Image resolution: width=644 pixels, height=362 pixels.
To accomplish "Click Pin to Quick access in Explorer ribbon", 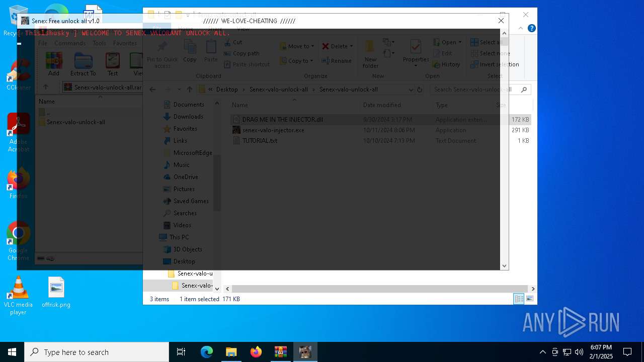I will click(162, 54).
